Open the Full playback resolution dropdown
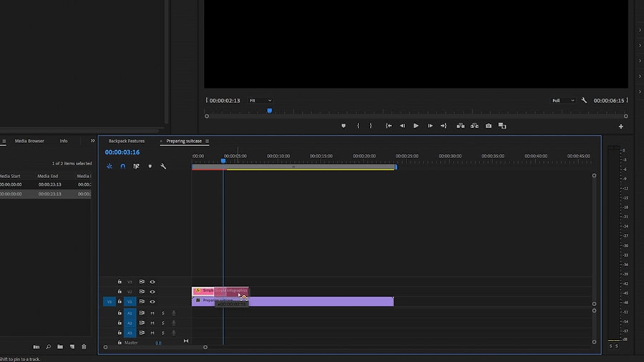The height and width of the screenshot is (362, 644). tap(562, 101)
